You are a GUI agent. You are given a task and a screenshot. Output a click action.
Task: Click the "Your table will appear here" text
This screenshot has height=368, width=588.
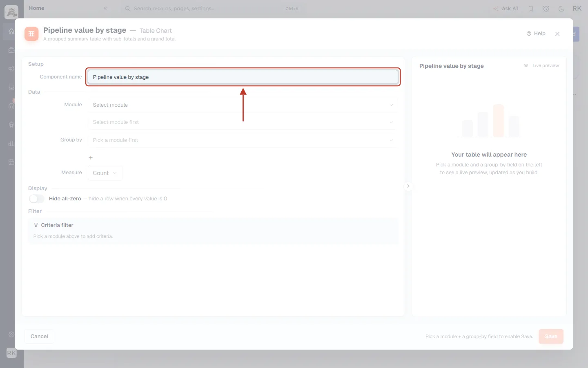[489, 155]
